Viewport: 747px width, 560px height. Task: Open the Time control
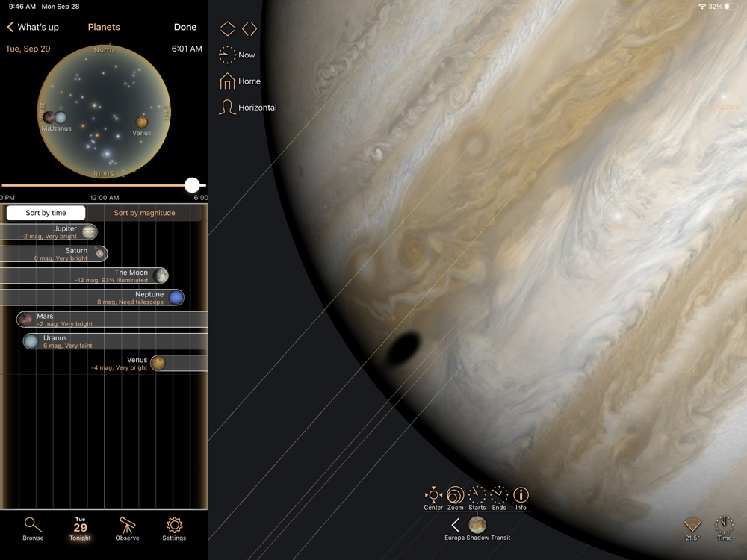click(724, 528)
